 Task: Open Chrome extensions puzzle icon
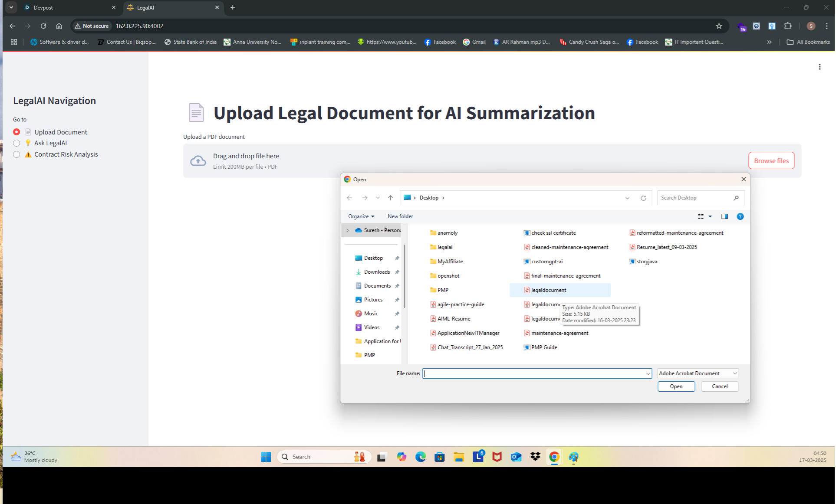788,26
